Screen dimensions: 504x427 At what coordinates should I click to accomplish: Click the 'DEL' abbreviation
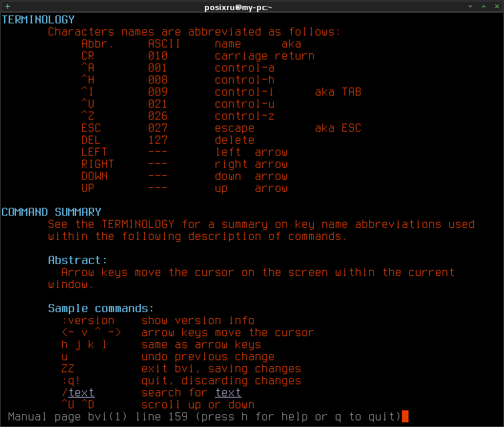point(91,140)
